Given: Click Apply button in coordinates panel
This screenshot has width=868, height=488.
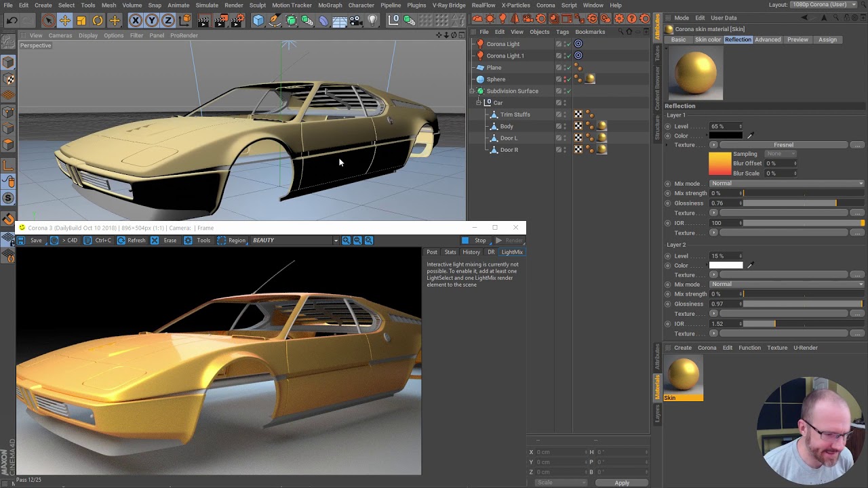Looking at the screenshot, I should click(622, 483).
